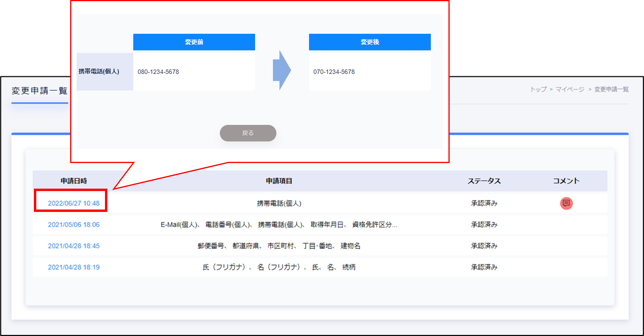Click the 変更前 blue header
This screenshot has width=644, height=336.
tap(194, 42)
